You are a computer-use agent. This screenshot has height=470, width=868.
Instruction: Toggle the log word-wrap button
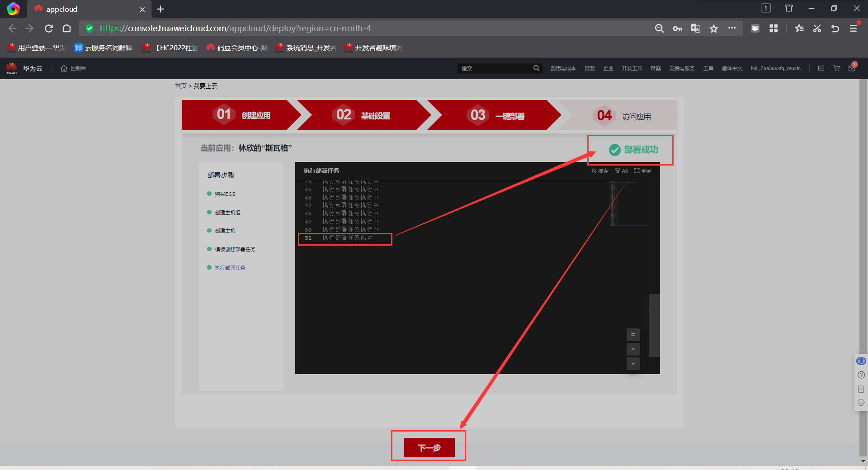point(633,335)
